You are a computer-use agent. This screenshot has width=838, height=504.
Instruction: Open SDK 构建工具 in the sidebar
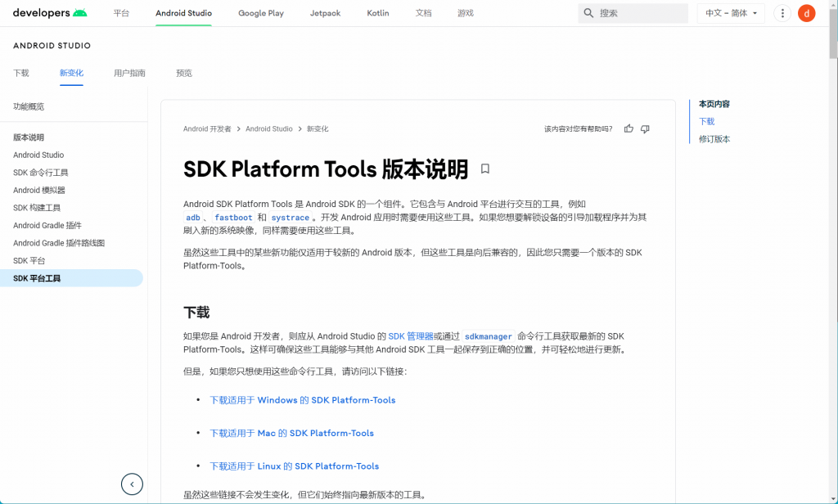click(37, 208)
